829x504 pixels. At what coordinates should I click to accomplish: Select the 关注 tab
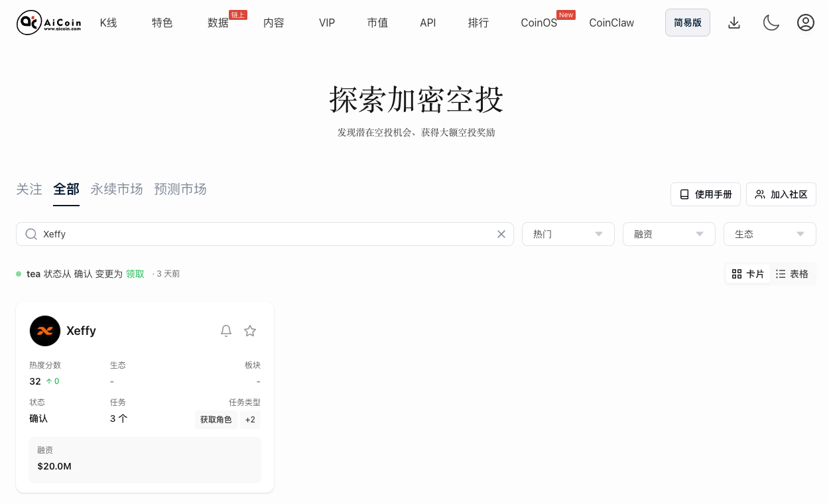click(29, 190)
